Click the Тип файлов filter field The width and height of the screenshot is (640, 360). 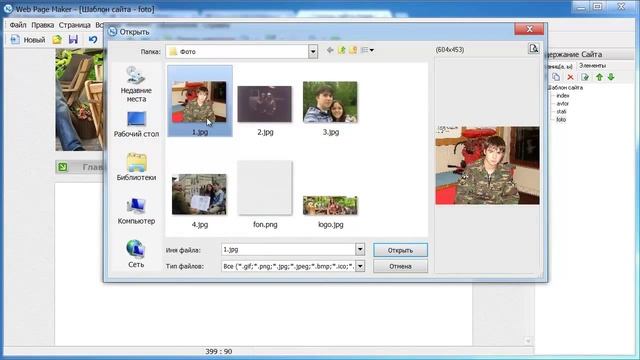pyautogui.click(x=289, y=266)
